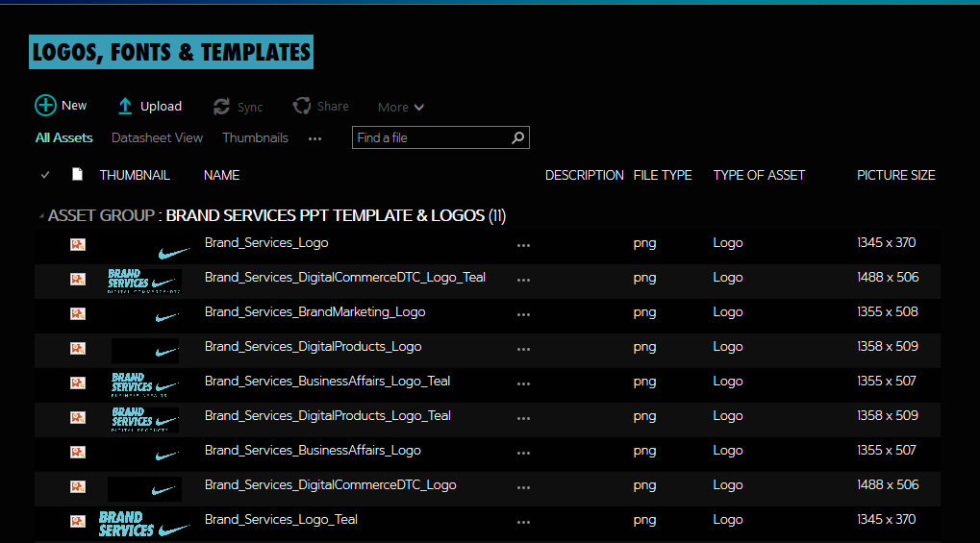Click the Brand_Services_BusinessAffairs_Logo_Teal thumbnail

click(x=145, y=385)
